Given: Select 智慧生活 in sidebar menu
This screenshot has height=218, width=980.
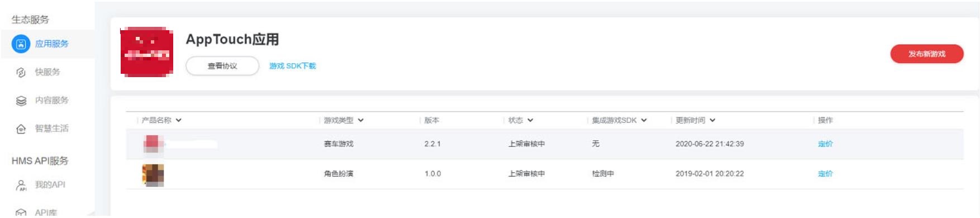Looking at the screenshot, I should pyautogui.click(x=51, y=129).
